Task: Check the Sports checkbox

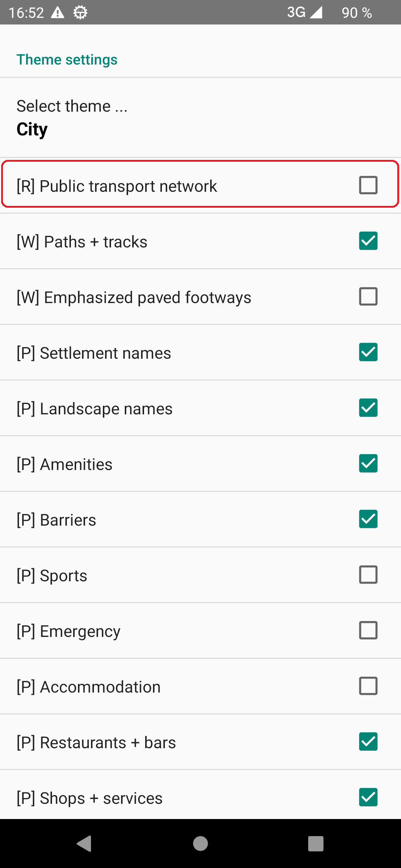Action: [368, 575]
